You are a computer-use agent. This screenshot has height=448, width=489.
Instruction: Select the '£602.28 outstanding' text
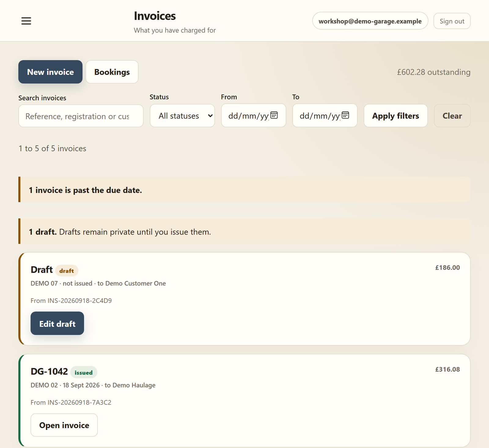coord(433,72)
